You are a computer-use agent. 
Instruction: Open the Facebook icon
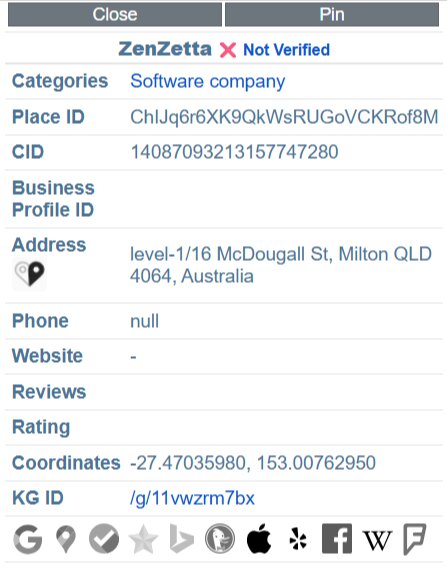point(337,539)
